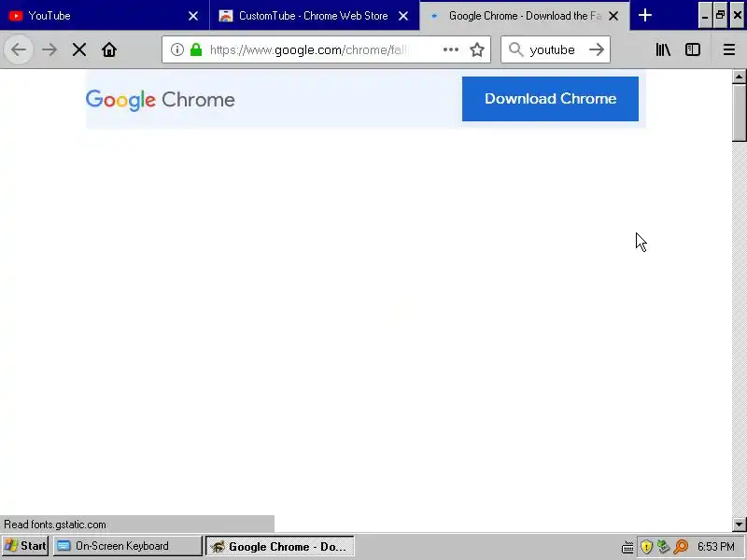Open the browser home page
747x560 pixels.
tap(109, 49)
